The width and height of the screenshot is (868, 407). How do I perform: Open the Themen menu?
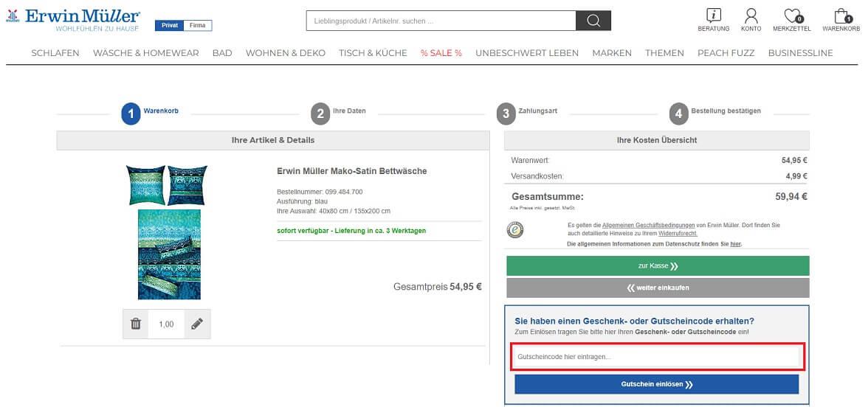(x=664, y=53)
